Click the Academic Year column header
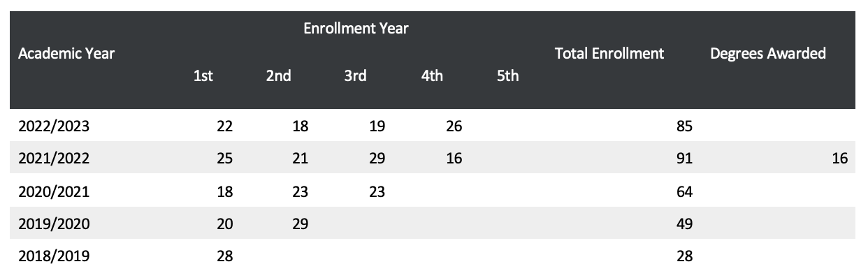The width and height of the screenshot is (868, 278). click(x=66, y=53)
